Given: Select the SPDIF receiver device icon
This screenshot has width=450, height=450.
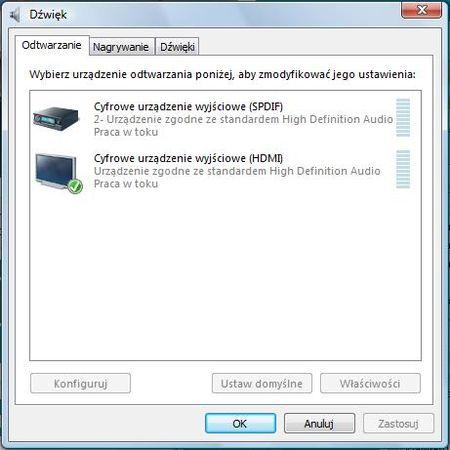Looking at the screenshot, I should tap(56, 118).
